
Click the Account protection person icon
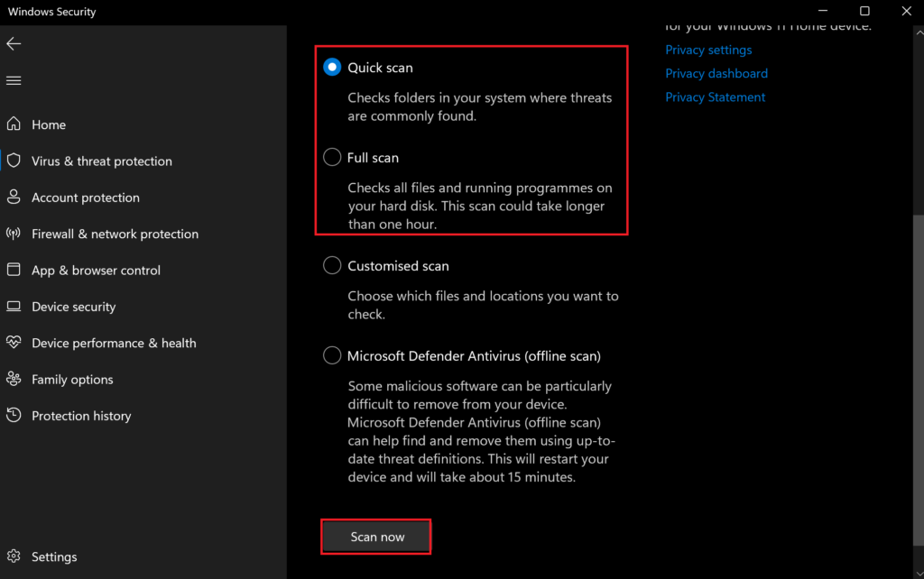point(14,197)
